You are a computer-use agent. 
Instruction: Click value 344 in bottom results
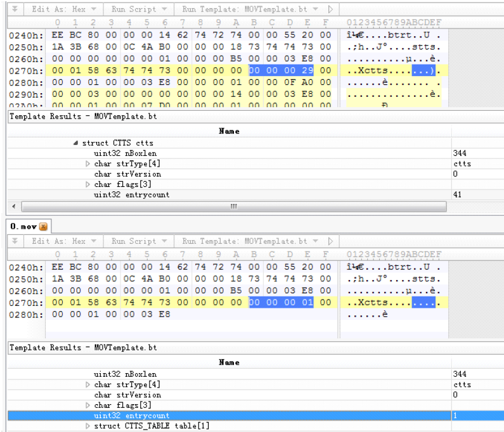(x=460, y=374)
